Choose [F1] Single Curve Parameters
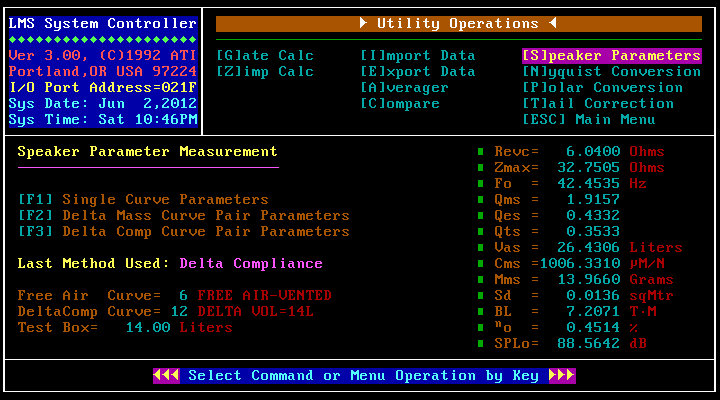This screenshot has width=720, height=400. (143, 200)
